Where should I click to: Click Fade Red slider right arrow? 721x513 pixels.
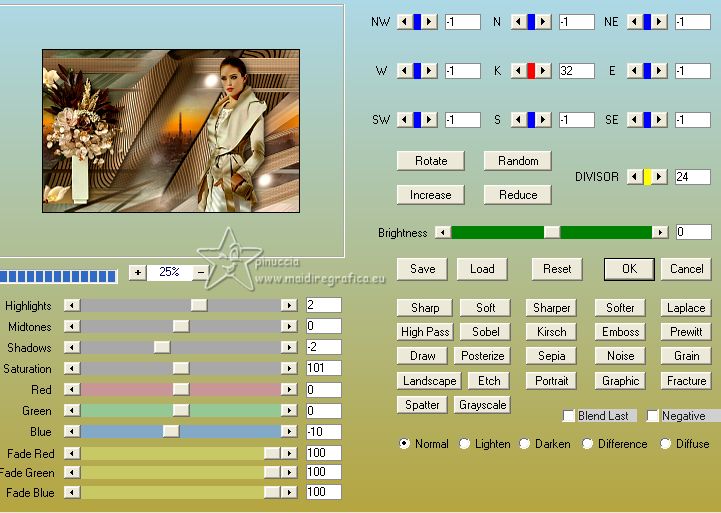pos(289,453)
